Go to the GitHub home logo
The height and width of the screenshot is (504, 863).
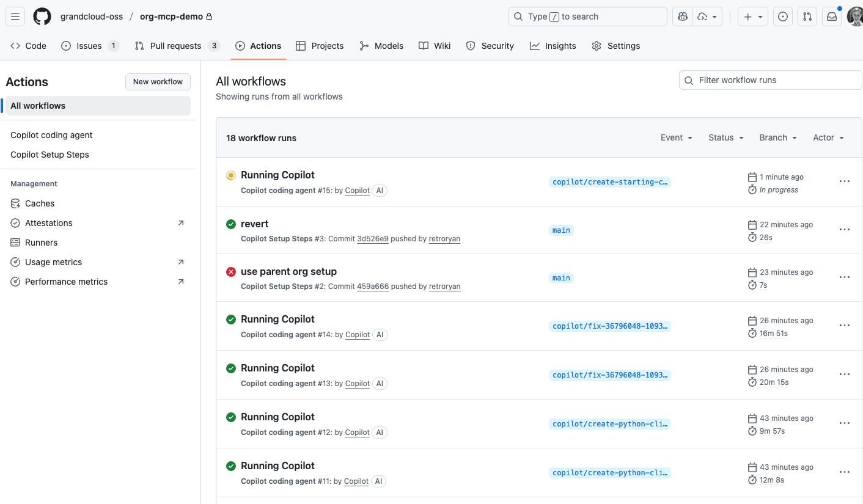click(42, 16)
